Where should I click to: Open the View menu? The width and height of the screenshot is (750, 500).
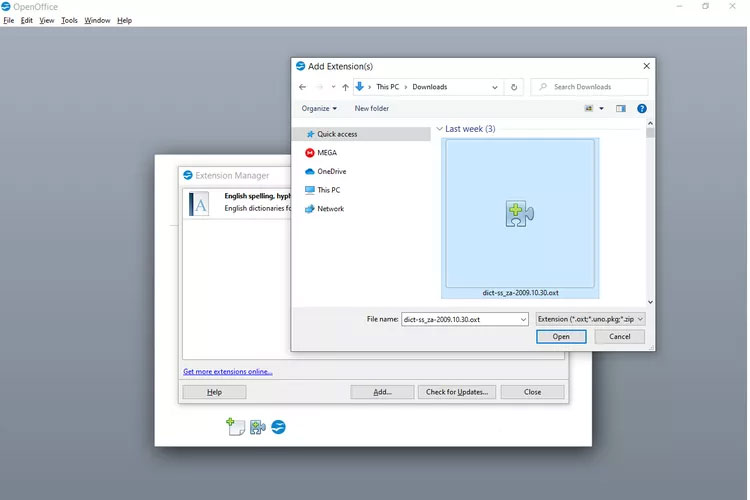point(47,21)
